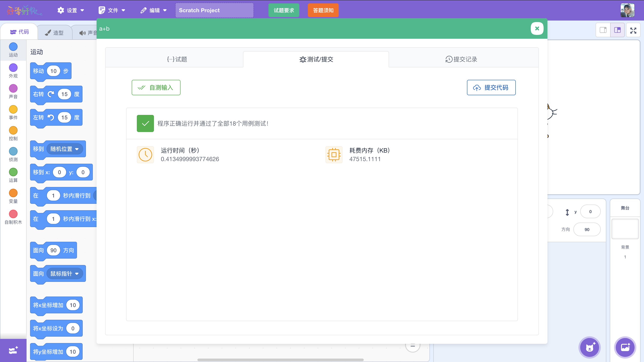Open the 侦测 block category

(x=13, y=155)
